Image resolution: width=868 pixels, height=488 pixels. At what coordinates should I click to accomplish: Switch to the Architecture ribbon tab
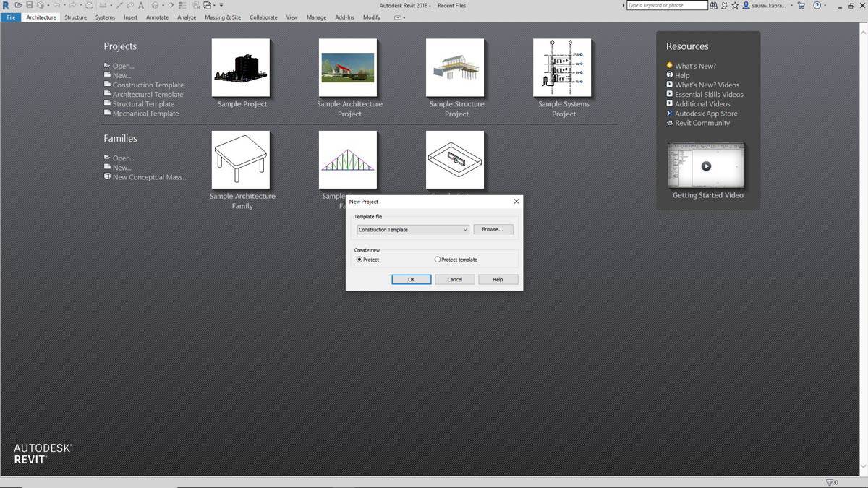(41, 17)
